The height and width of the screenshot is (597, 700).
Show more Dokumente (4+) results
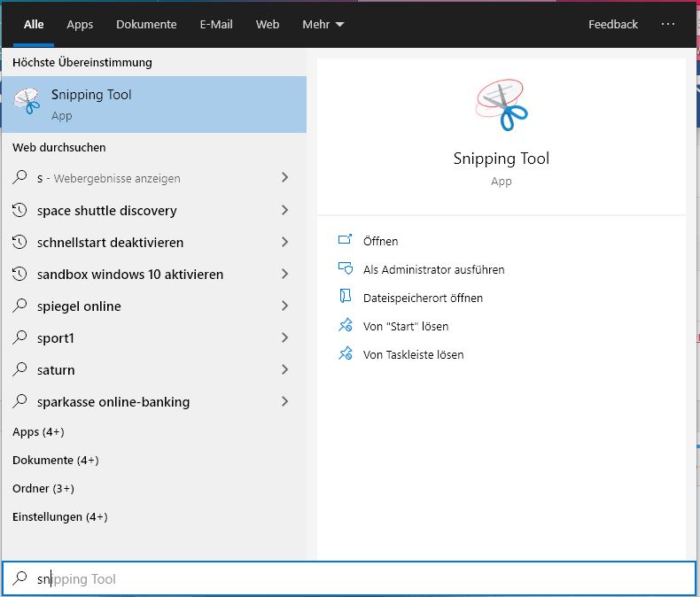click(x=55, y=460)
